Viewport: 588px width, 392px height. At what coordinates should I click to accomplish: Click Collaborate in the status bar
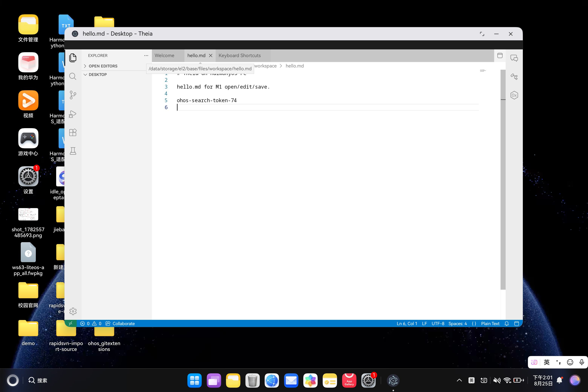[x=120, y=324]
